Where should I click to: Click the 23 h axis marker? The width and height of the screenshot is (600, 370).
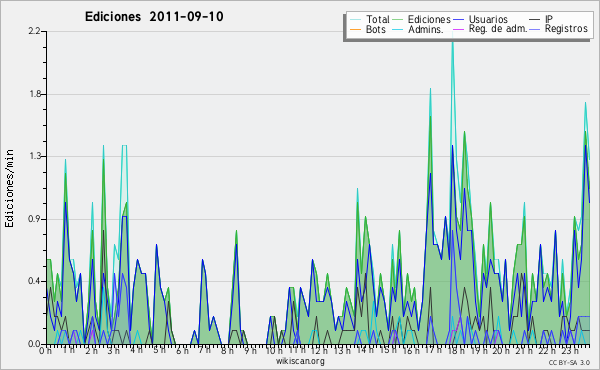(x=570, y=351)
